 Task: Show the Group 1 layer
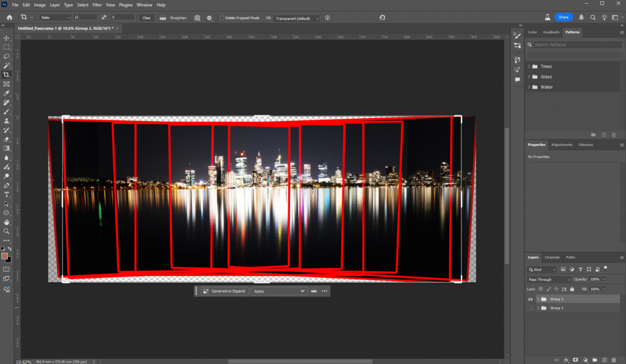pyautogui.click(x=530, y=308)
